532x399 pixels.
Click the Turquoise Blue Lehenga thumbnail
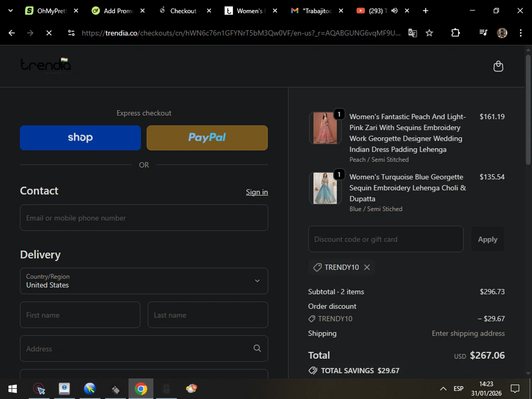[325, 188]
